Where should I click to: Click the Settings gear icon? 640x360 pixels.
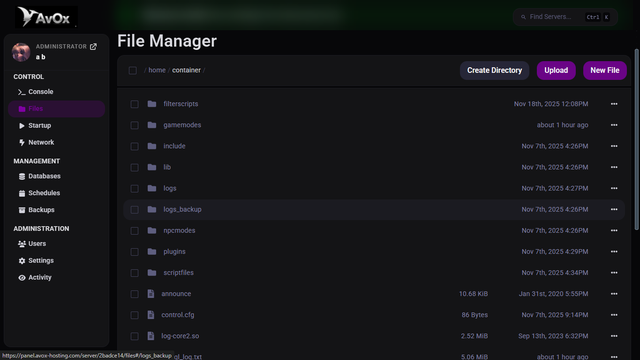(22, 260)
